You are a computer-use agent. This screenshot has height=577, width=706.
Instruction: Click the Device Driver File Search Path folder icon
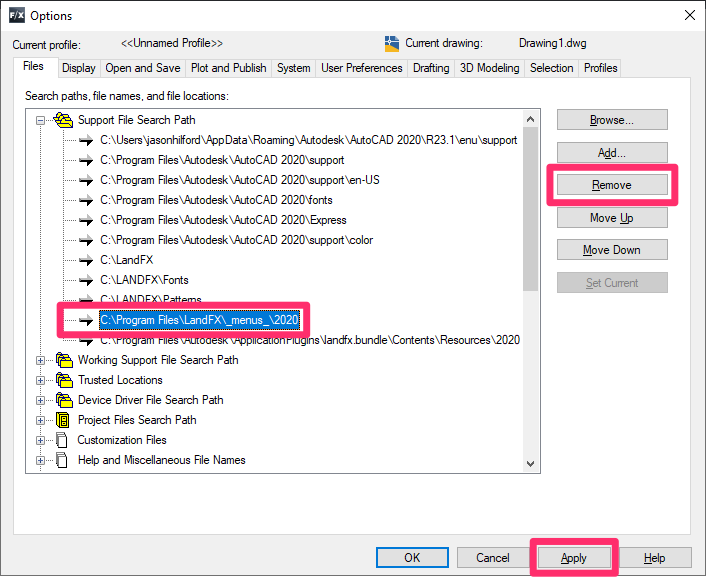click(x=64, y=400)
